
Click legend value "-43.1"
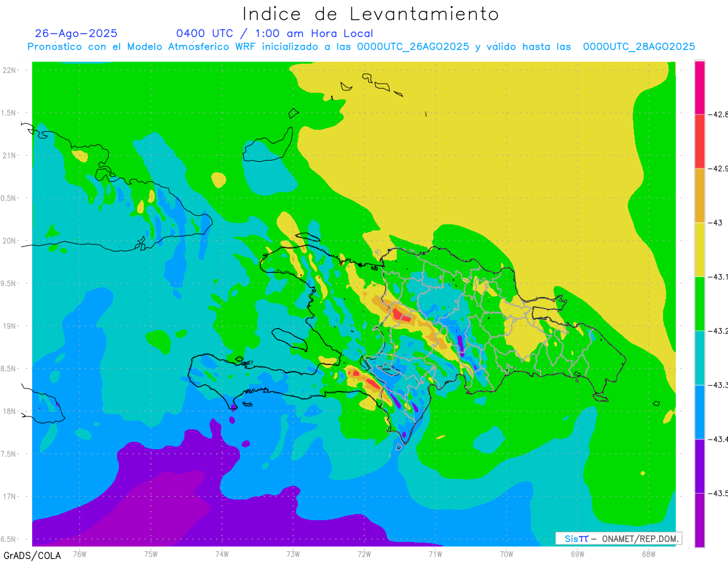(x=718, y=276)
